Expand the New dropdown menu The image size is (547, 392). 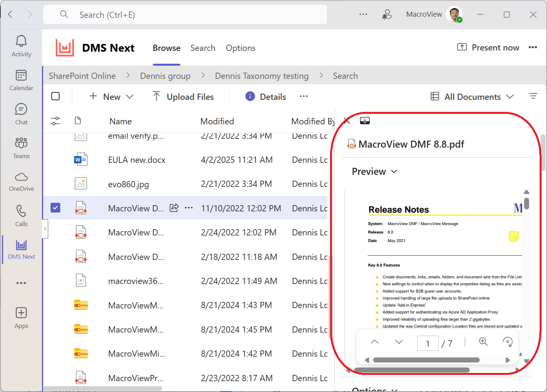coord(111,97)
